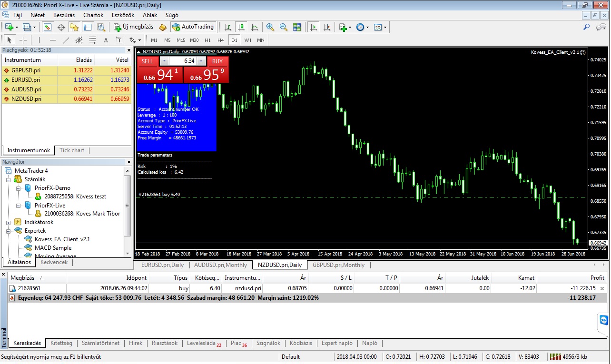Click the zoom out magnifier icon

click(284, 27)
